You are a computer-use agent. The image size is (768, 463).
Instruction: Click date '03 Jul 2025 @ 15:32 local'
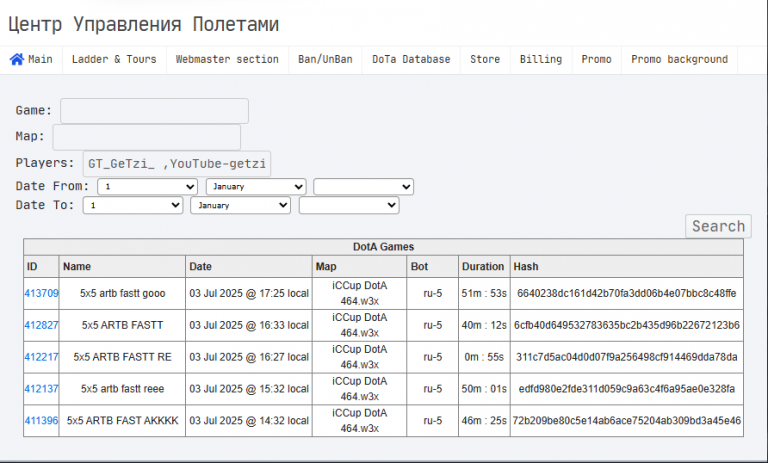click(249, 389)
